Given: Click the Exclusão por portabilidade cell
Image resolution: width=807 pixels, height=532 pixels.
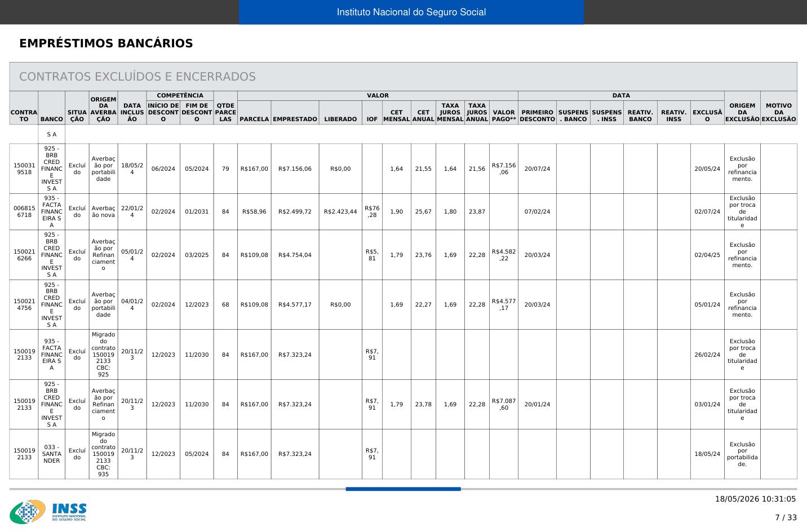Looking at the screenshot, I should [x=742, y=454].
